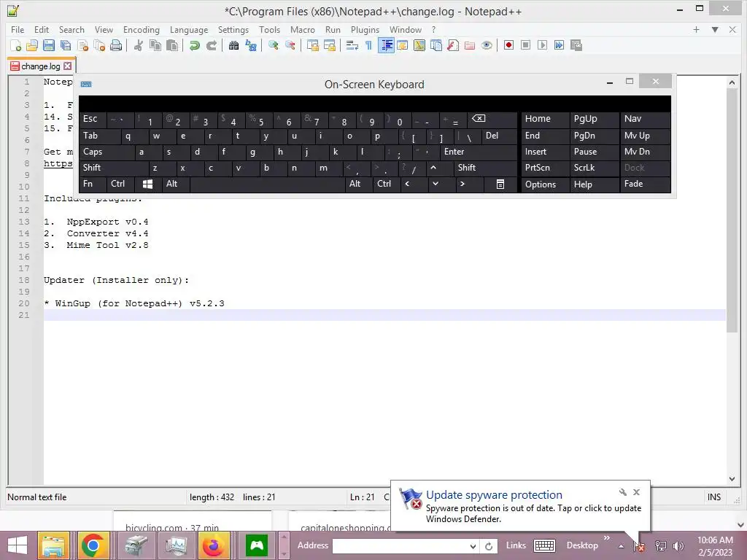Click Run Macro Multiple Times icon
The width and height of the screenshot is (747, 560).
pyautogui.click(x=560, y=45)
